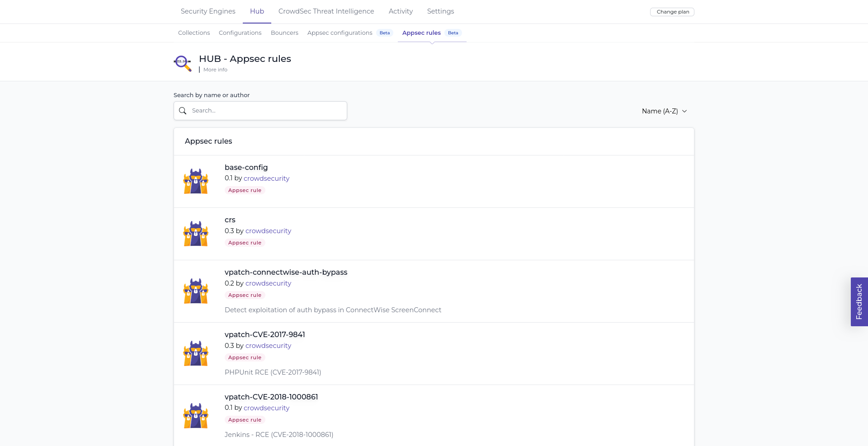This screenshot has height=446, width=868.
Task: Switch to the Collections tab
Action: (x=193, y=33)
